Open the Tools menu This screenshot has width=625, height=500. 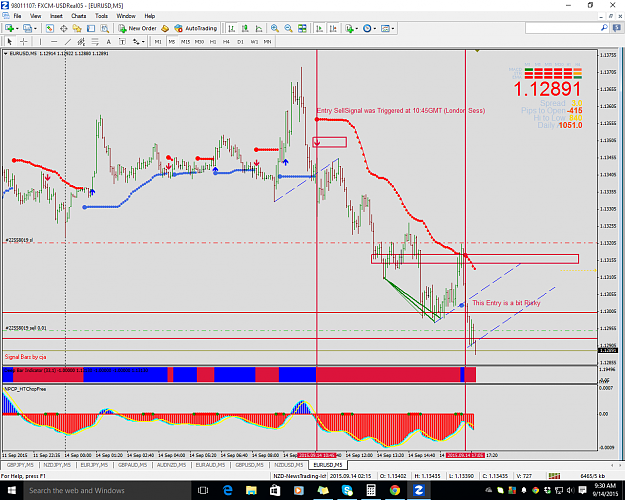point(101,16)
